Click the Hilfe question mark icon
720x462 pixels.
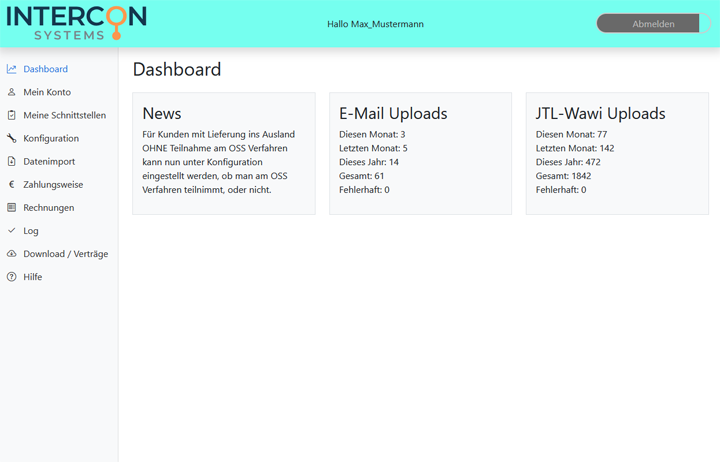pyautogui.click(x=12, y=277)
